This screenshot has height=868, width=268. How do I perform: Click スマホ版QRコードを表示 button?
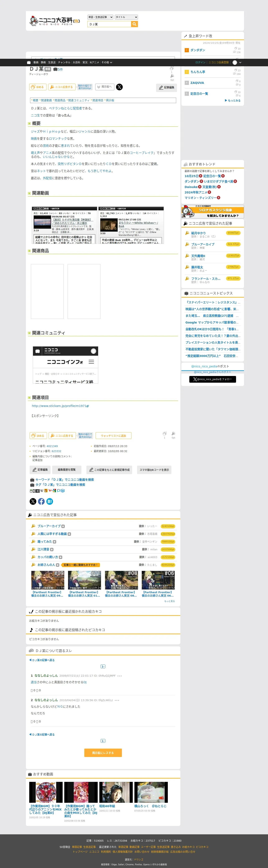coord(154,470)
